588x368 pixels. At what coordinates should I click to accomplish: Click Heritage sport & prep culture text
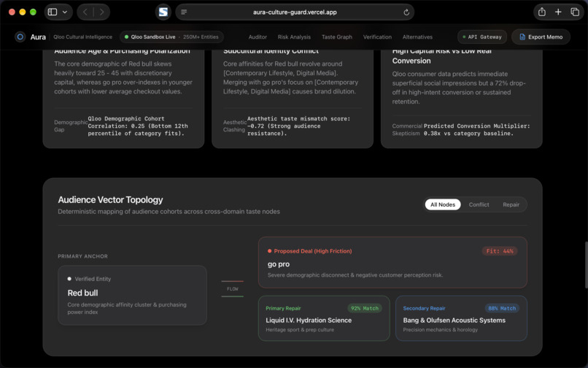[x=300, y=330]
